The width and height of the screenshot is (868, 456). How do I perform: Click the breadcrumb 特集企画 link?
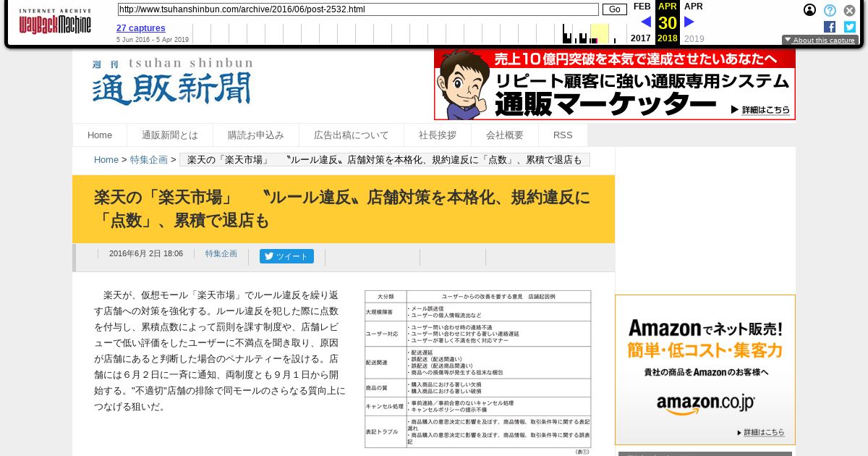[x=149, y=160]
